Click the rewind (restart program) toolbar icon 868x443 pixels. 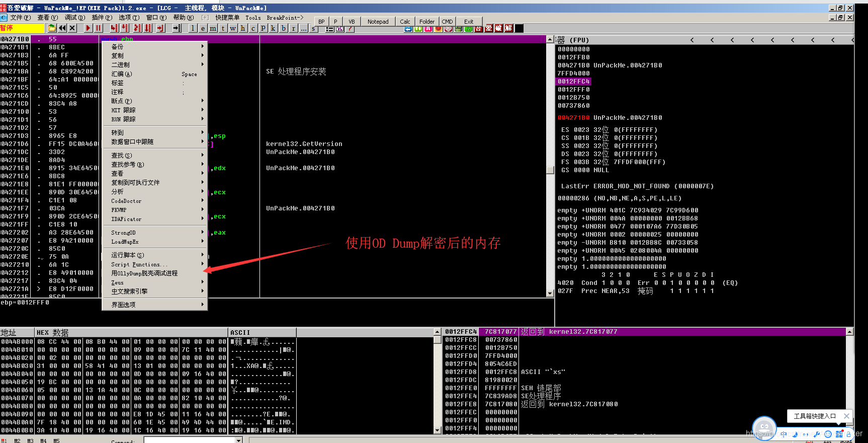(62, 28)
